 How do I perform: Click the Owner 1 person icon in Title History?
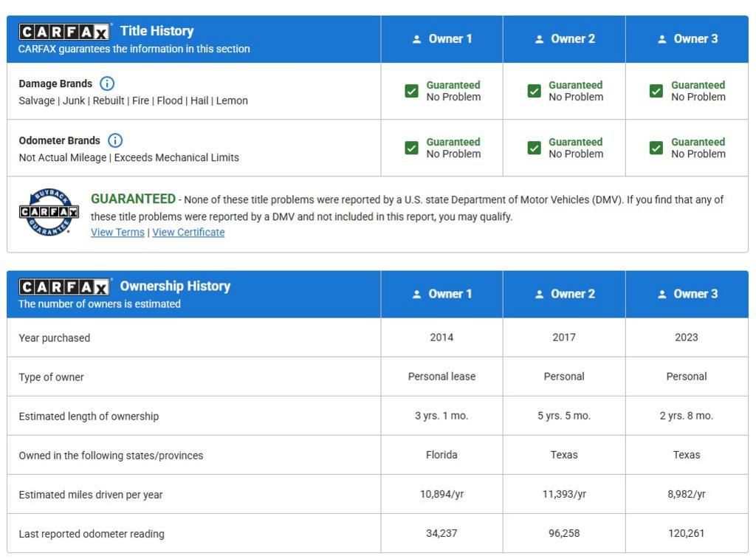417,39
